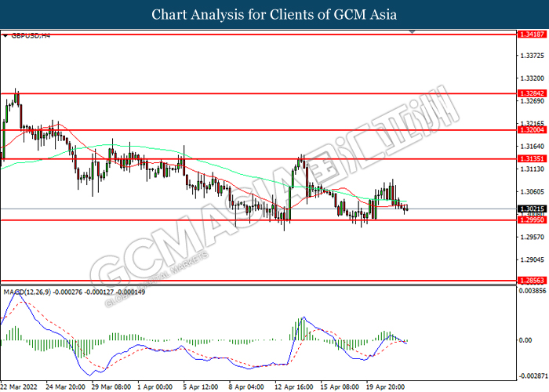Select the 1.28563 red price label

pyautogui.click(x=532, y=281)
